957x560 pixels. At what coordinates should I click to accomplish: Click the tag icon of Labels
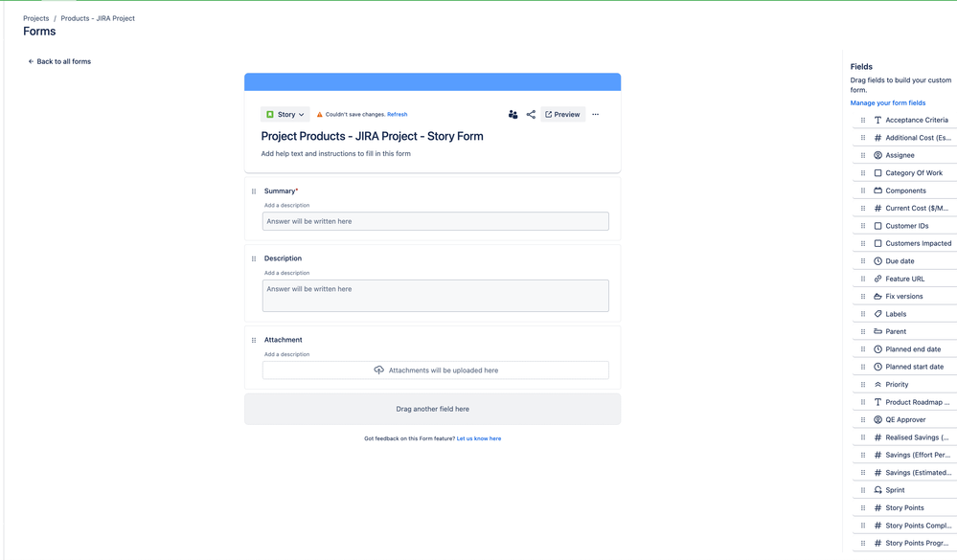pos(877,314)
